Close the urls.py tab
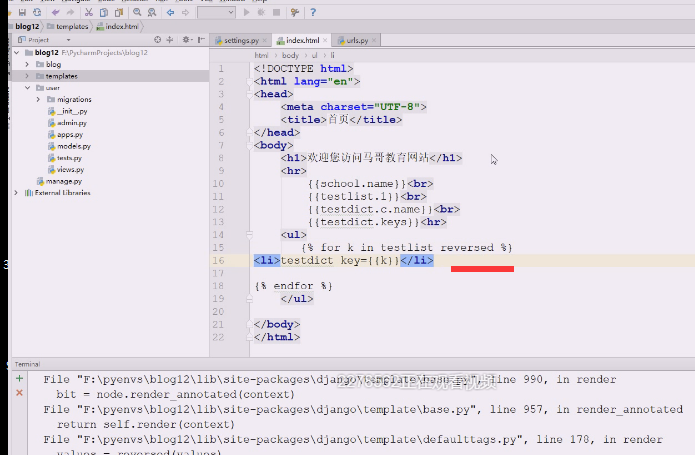 374,40
